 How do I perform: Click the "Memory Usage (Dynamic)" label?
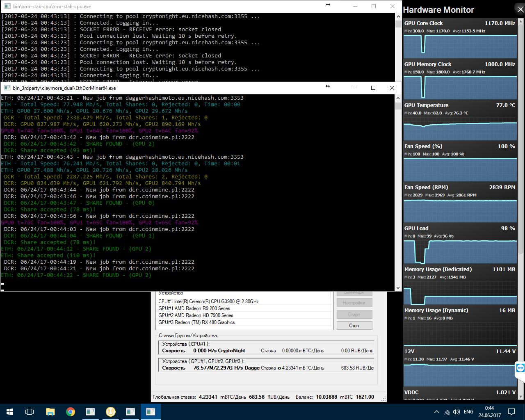tap(436, 310)
